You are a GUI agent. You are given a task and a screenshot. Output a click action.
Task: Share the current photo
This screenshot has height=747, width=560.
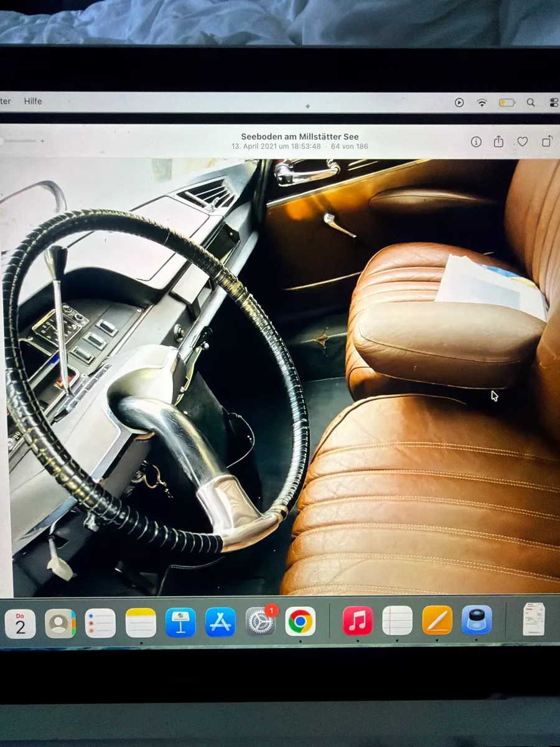click(x=498, y=141)
